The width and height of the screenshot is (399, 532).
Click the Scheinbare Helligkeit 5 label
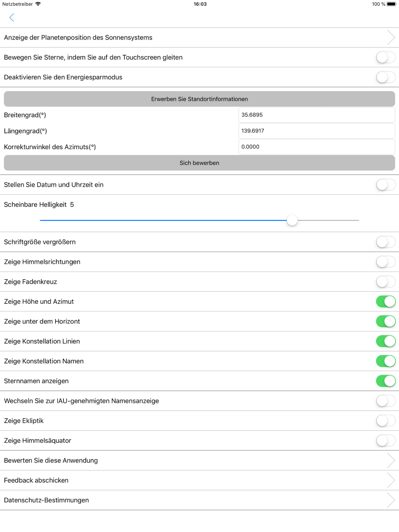(39, 205)
